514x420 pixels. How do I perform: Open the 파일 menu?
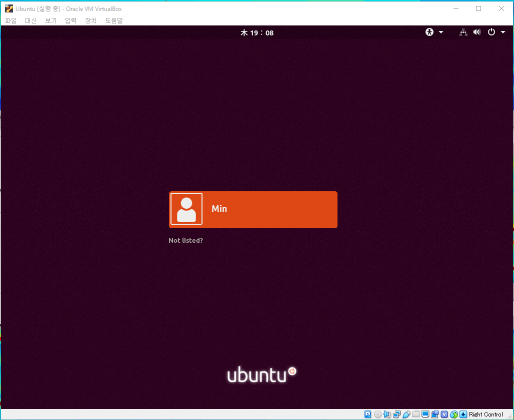point(11,20)
